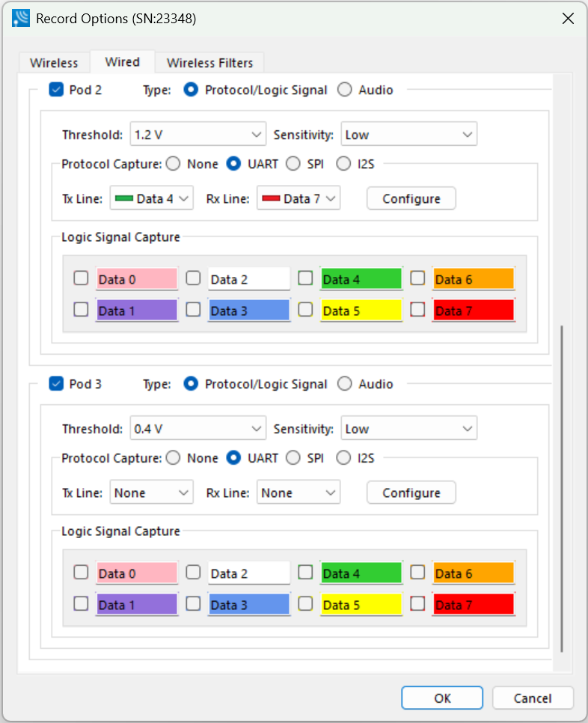Select Audio type for Pod 3
Viewport: 588px width, 723px height.
[x=345, y=384]
